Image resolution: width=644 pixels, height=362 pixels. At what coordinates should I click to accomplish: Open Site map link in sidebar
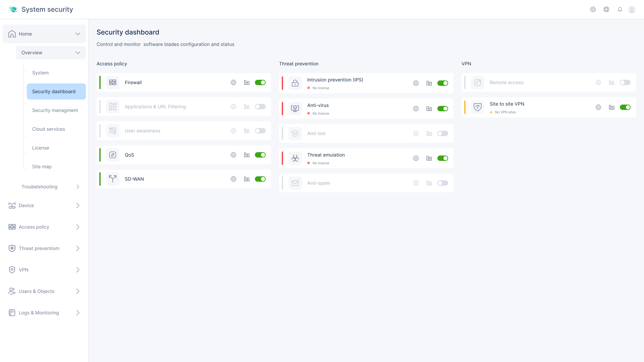[x=42, y=167]
